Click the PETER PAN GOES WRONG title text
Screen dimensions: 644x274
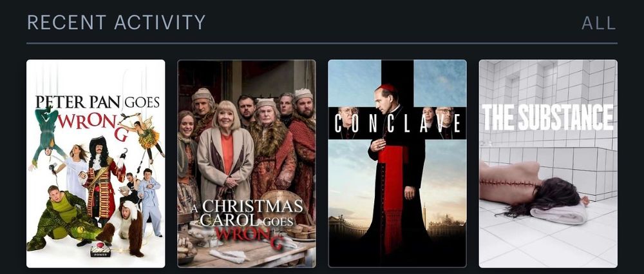97,116
